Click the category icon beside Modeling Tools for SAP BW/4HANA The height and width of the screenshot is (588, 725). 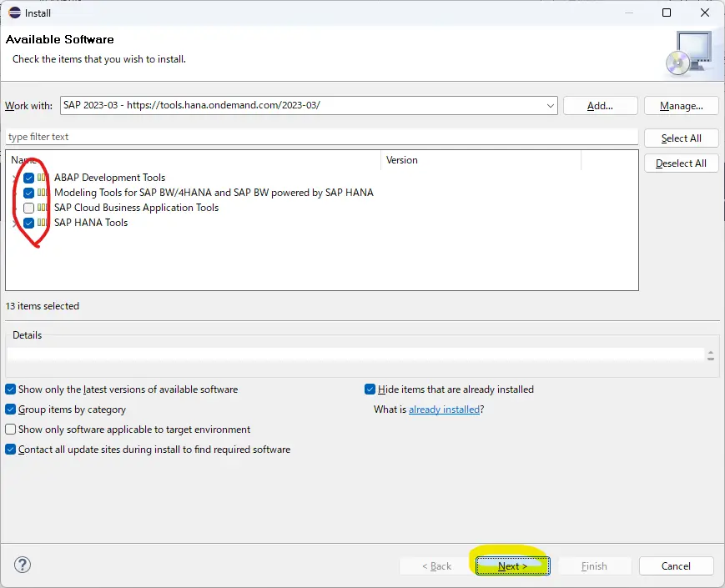click(x=43, y=193)
